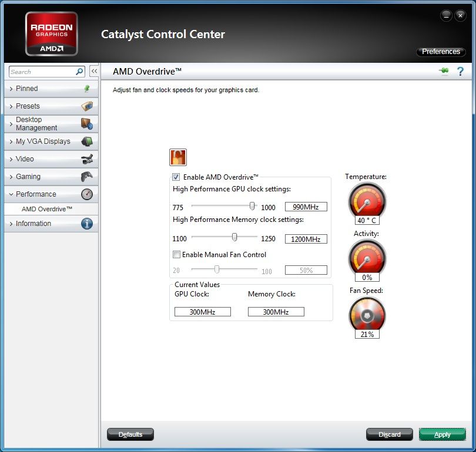This screenshot has height=452, width=476.
Task: Uncheck Enable AMD Overdrive checkbox
Action: coord(176,177)
